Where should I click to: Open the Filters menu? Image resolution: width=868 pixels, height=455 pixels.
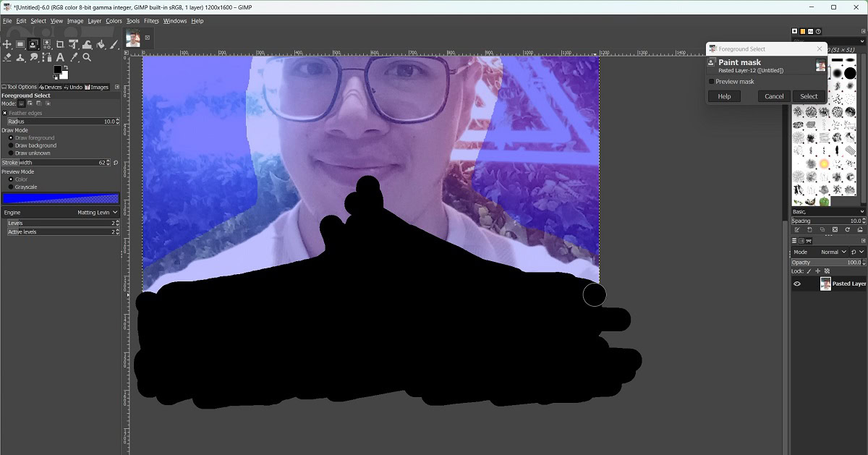tap(151, 21)
